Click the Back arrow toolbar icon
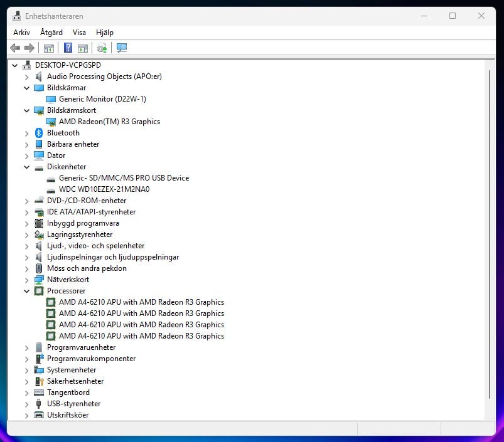This screenshot has width=504, height=442. (15, 48)
